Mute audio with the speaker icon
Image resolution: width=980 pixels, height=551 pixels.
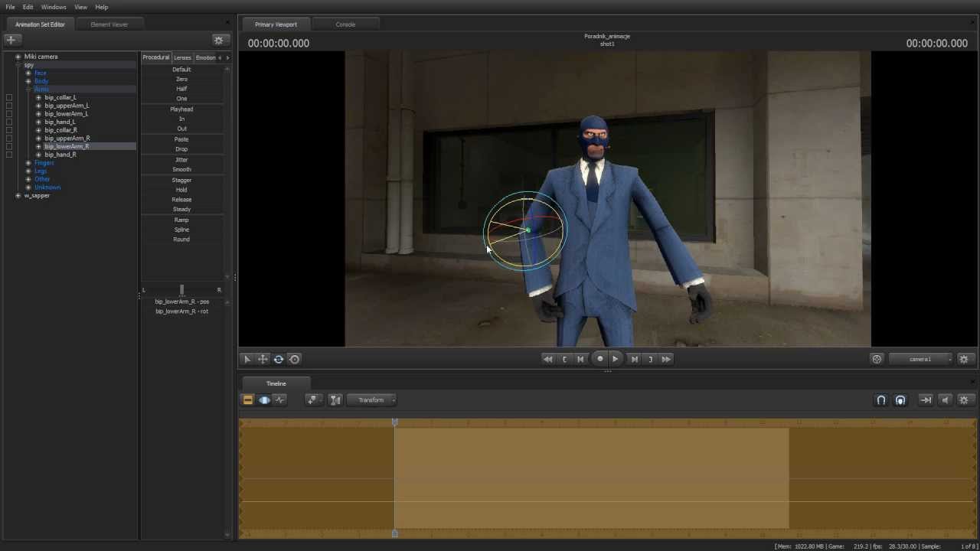(945, 399)
